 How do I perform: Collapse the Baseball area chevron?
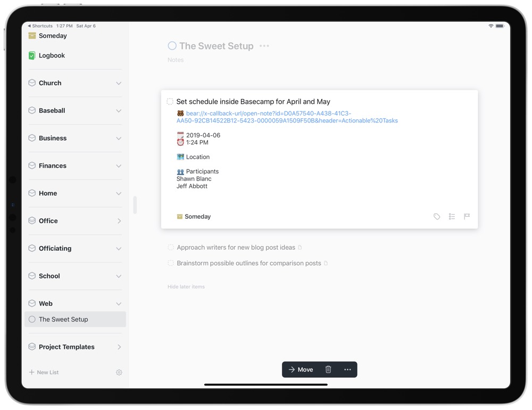click(x=119, y=111)
